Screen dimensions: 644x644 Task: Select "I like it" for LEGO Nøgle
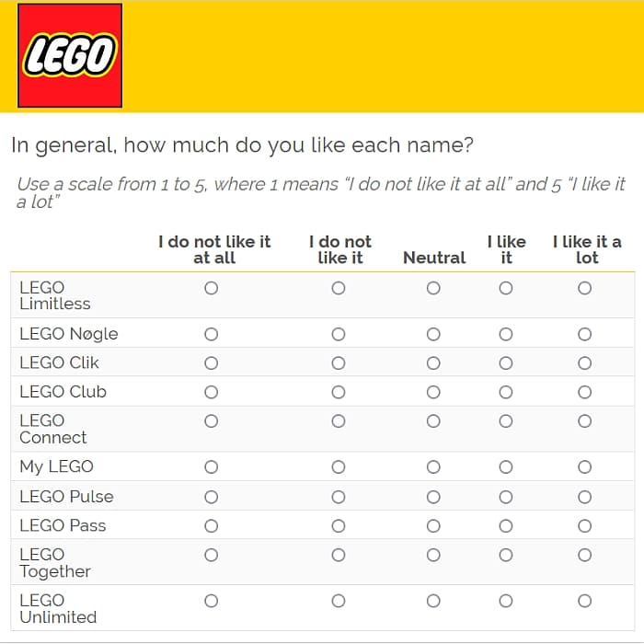(505, 334)
